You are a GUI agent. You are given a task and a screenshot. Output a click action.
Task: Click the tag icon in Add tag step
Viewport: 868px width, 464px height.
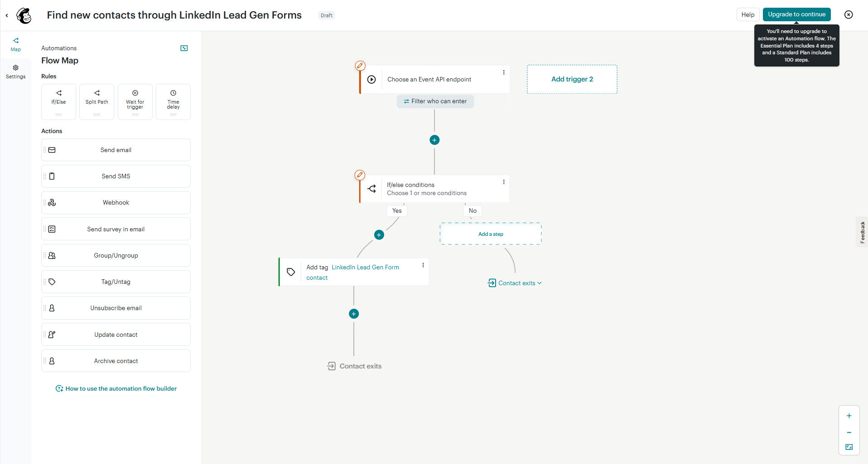[x=291, y=272]
